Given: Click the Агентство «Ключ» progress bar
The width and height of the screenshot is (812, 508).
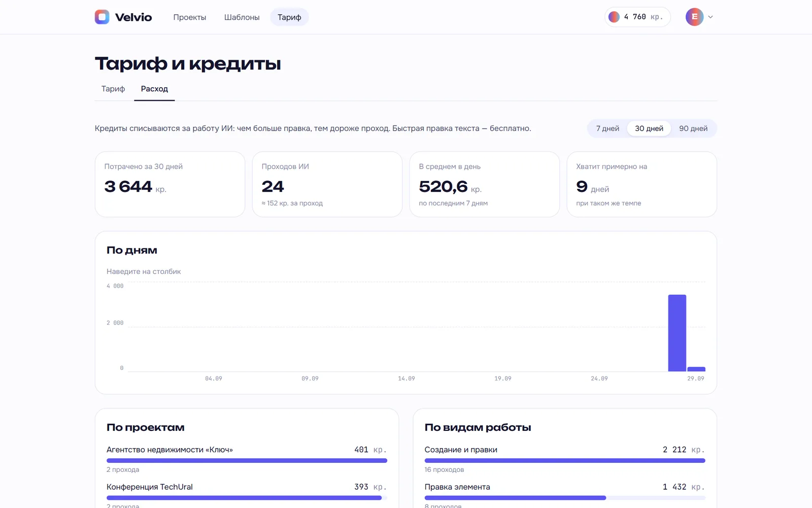Looking at the screenshot, I should click(x=247, y=461).
